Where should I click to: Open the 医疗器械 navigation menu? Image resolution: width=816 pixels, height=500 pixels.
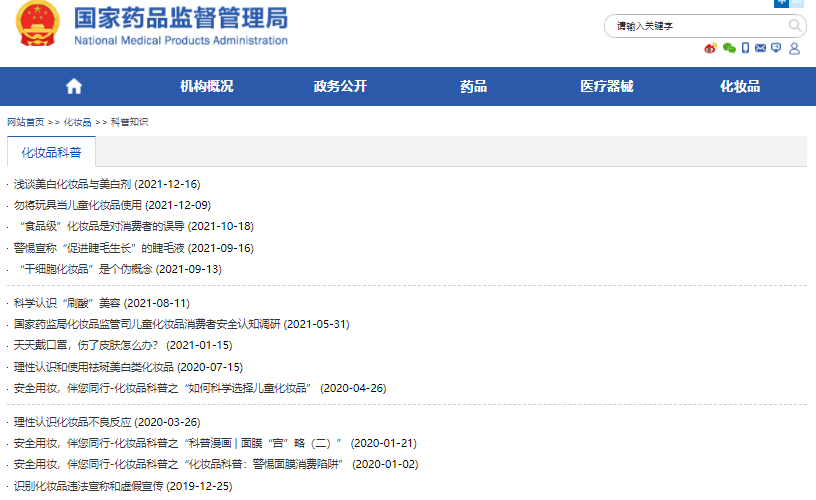606,86
